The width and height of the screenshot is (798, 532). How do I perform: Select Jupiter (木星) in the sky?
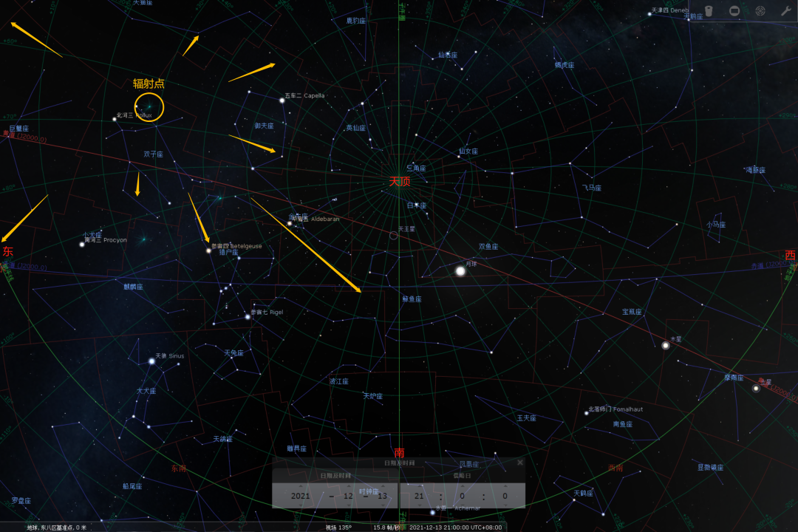665,346
